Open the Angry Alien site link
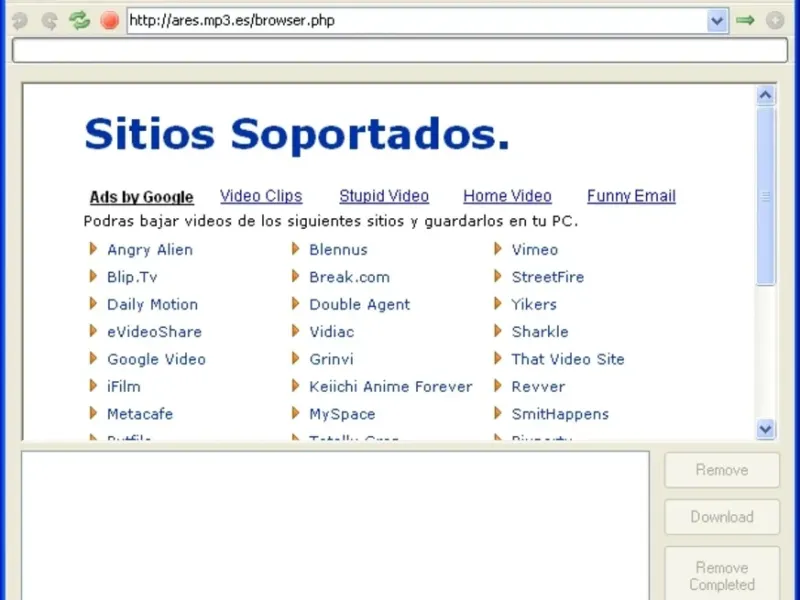This screenshot has height=600, width=800. click(150, 250)
